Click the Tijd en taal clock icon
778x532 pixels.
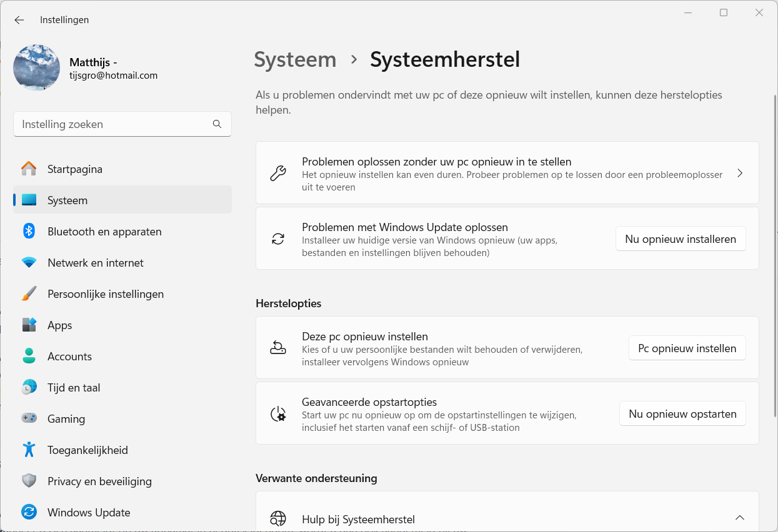(29, 388)
